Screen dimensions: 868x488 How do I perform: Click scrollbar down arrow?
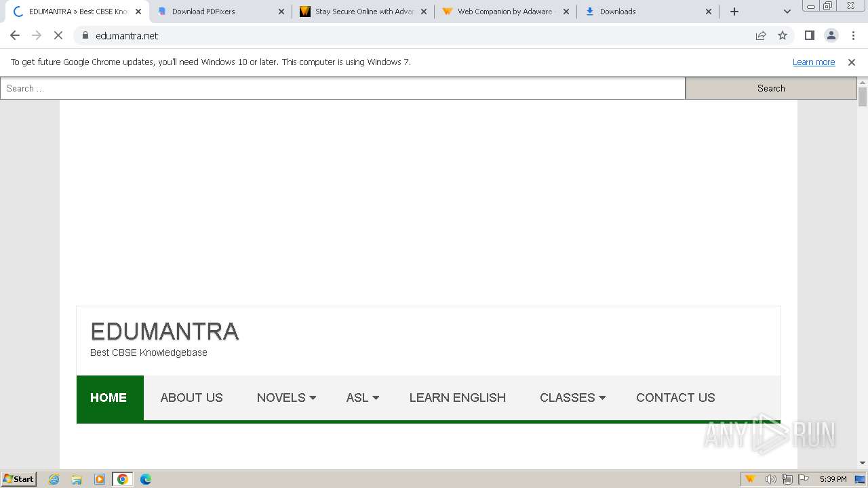click(863, 463)
